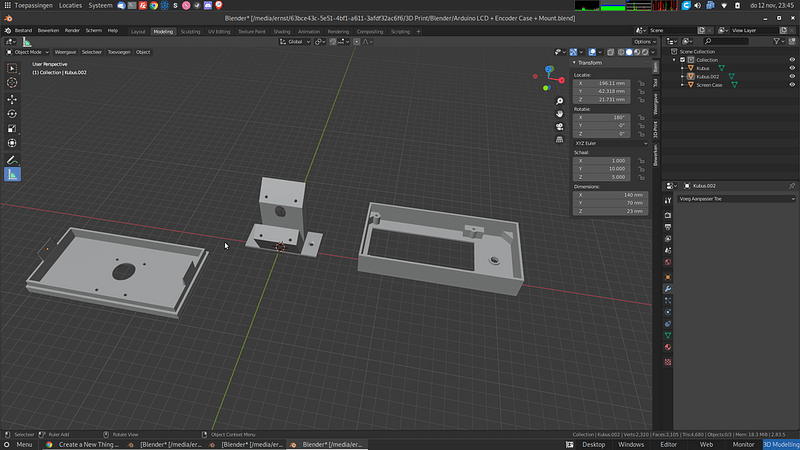Open the Output properties tab icon
Image resolution: width=800 pixels, height=450 pixels.
(x=668, y=227)
